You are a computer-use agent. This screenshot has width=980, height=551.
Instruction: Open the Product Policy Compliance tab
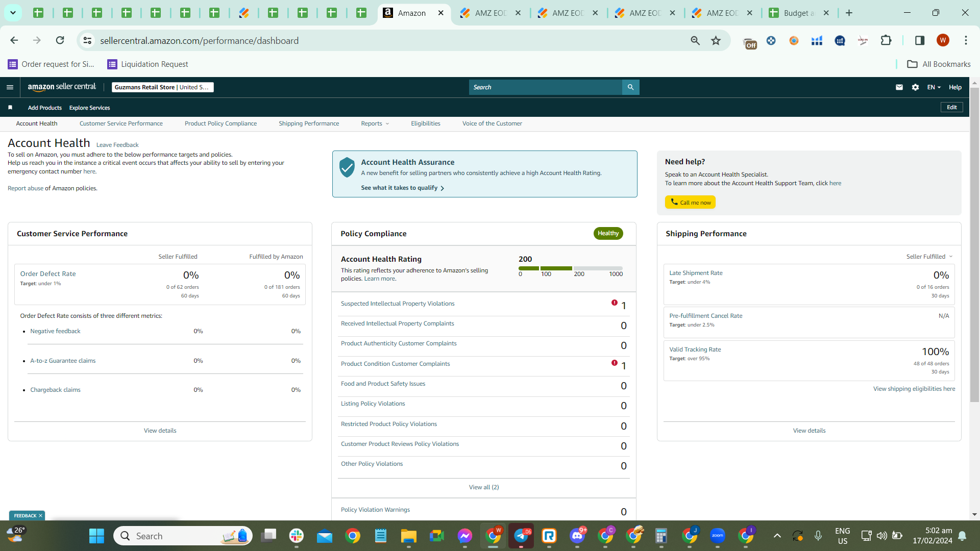pyautogui.click(x=220, y=123)
